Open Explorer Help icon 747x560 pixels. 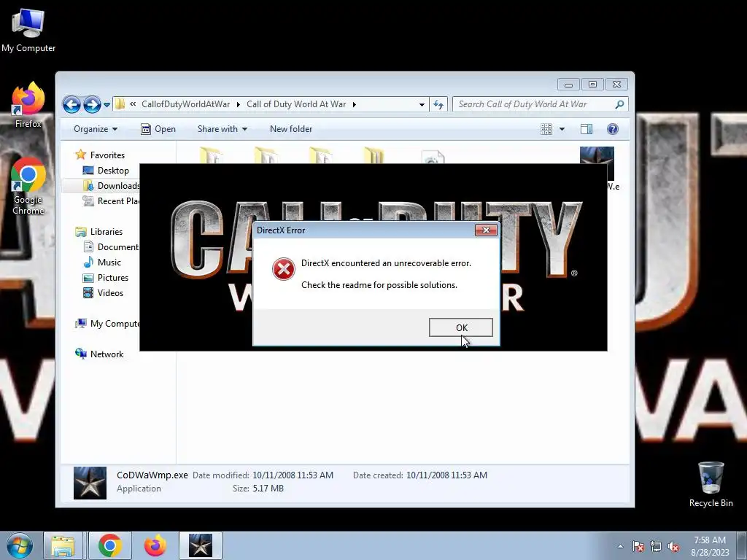click(613, 129)
